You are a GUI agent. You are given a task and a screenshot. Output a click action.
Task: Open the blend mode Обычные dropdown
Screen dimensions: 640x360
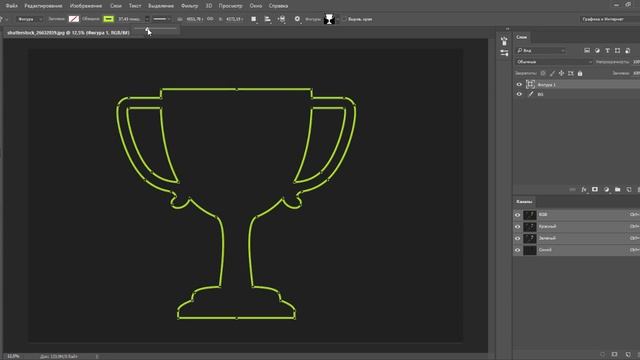[x=554, y=62]
